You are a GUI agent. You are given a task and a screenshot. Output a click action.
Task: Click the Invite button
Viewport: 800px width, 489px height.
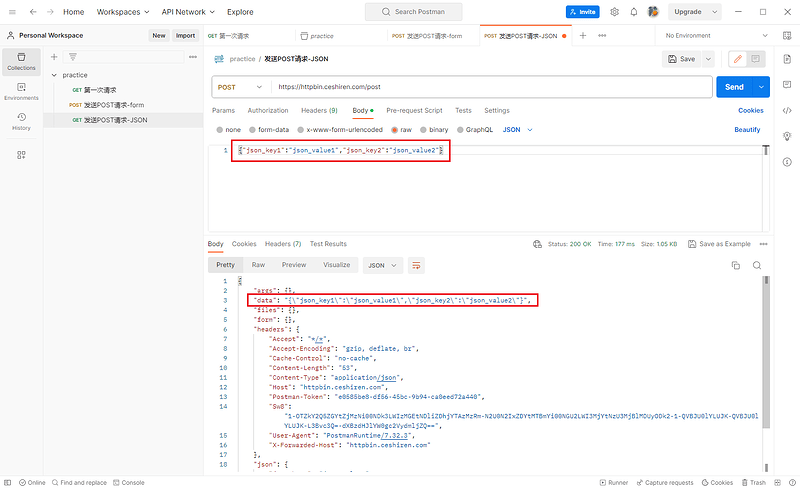coord(583,12)
